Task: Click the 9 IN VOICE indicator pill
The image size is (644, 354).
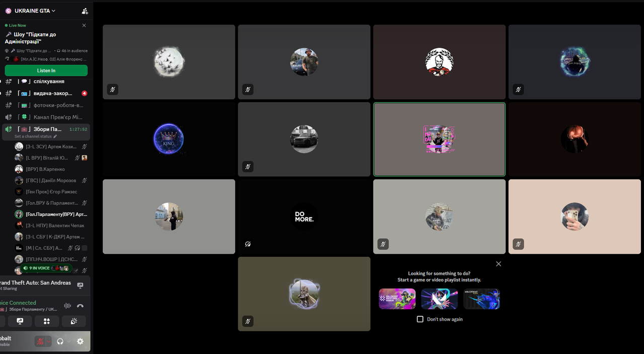Action: click(x=46, y=268)
